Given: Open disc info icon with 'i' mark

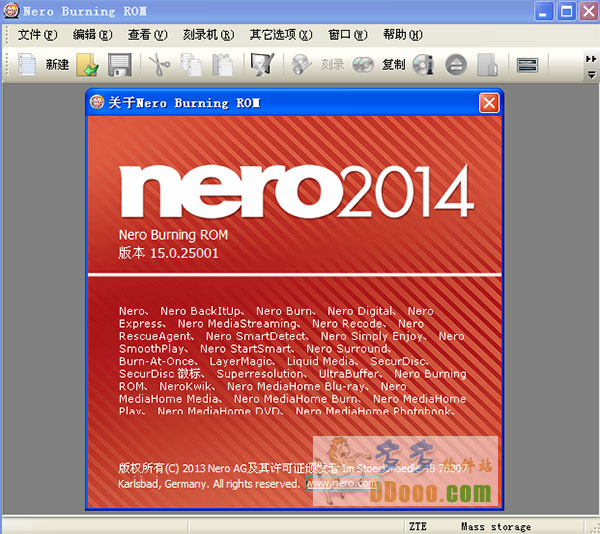Looking at the screenshot, I should click(x=423, y=64).
